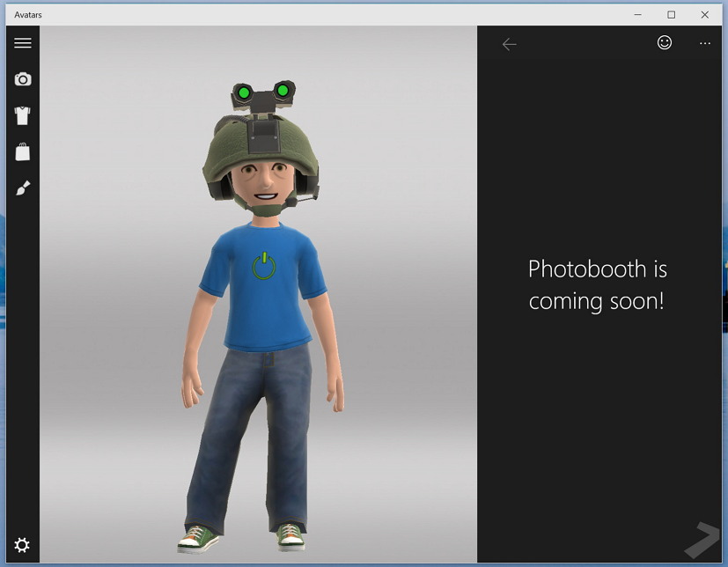Screen dimensions: 728x567
Task: Click the power symbol on the blue shirt
Action: click(x=264, y=265)
